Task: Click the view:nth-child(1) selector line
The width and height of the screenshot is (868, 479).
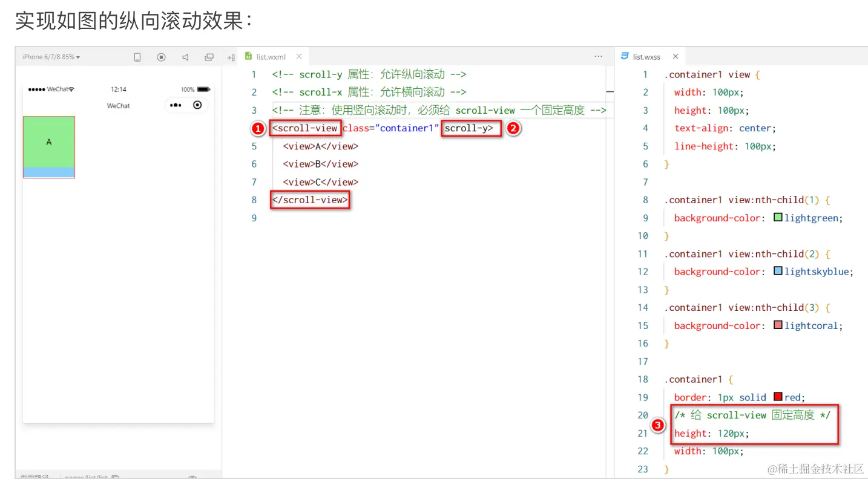Action: coord(748,200)
